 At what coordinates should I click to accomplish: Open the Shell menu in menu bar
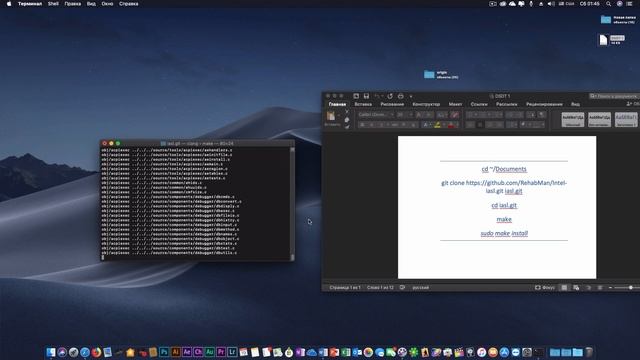click(x=53, y=4)
